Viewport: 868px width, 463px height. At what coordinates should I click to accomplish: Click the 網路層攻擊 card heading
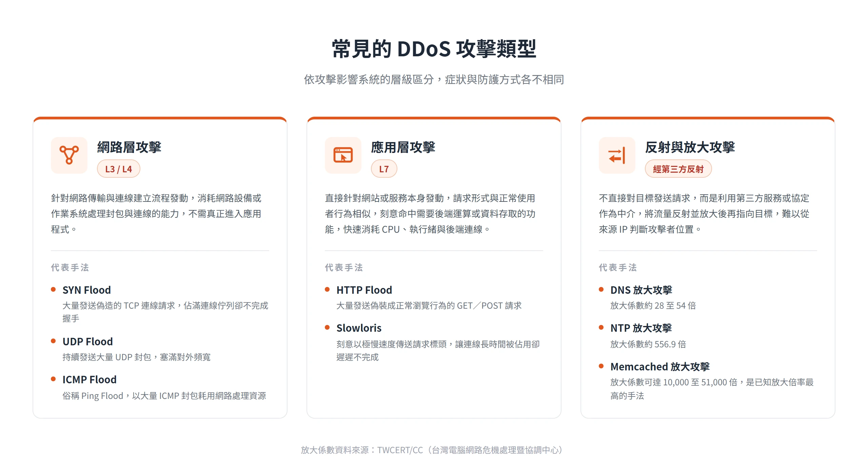pos(129,147)
